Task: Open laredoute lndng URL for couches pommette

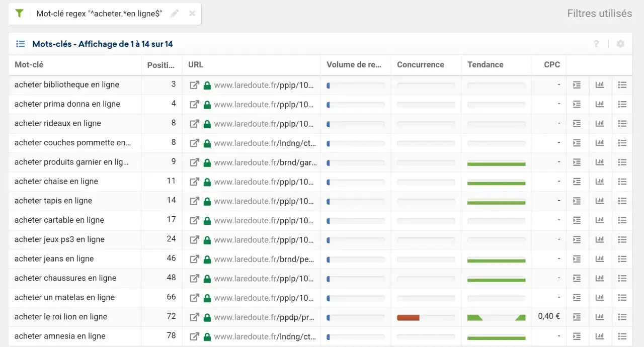Action: (x=266, y=143)
